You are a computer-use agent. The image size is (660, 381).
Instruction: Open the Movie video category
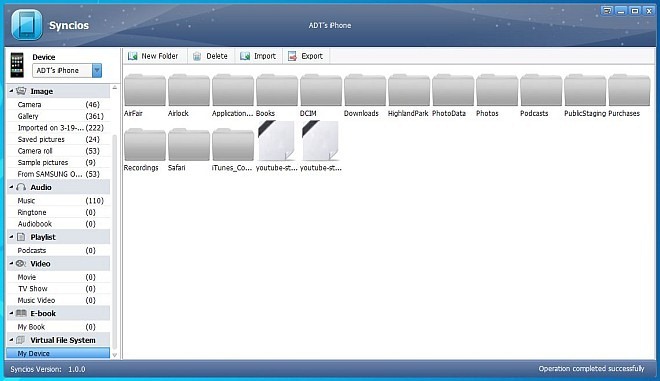click(x=59, y=277)
